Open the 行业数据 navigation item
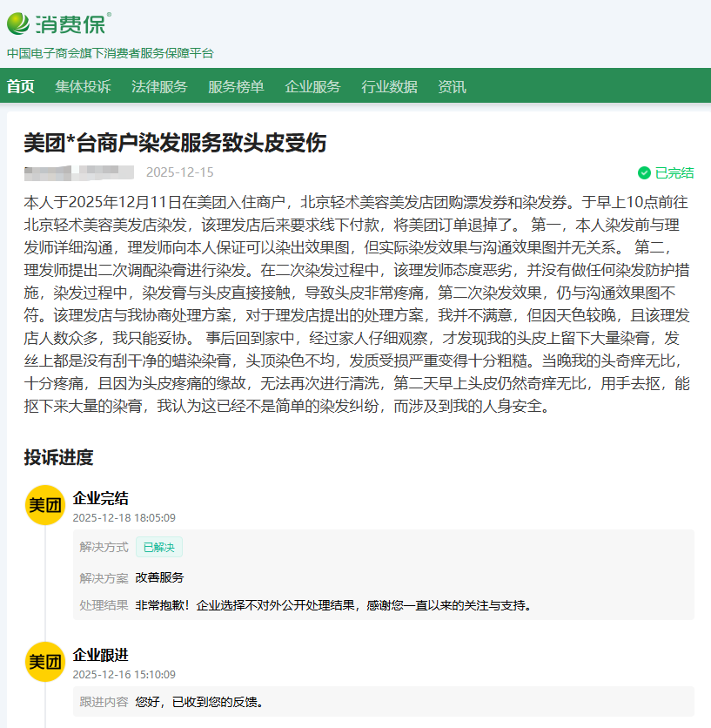Screen dimensions: 711x728 [389, 86]
